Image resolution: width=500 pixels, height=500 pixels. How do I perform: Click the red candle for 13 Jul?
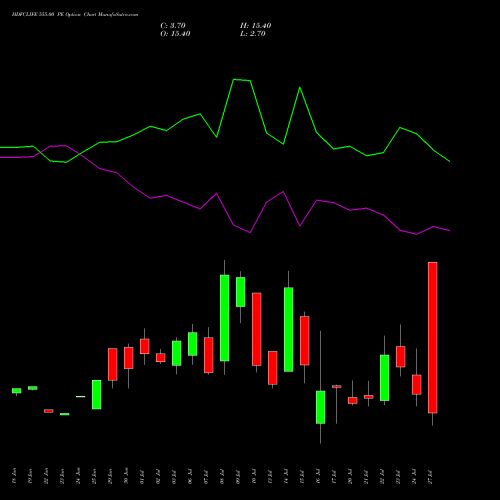pyautogui.click(x=273, y=368)
